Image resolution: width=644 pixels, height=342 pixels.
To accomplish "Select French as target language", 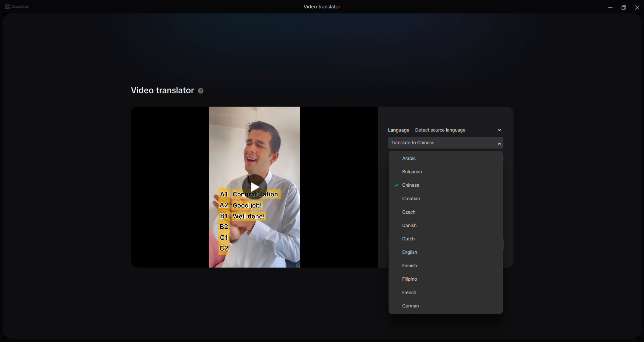I will [x=409, y=292].
